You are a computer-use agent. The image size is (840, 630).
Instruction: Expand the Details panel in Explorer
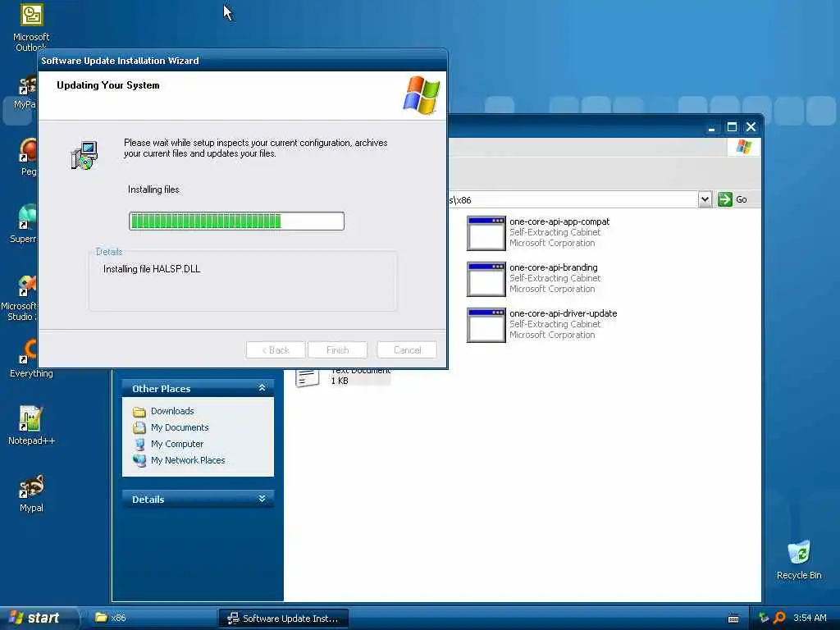click(x=262, y=499)
